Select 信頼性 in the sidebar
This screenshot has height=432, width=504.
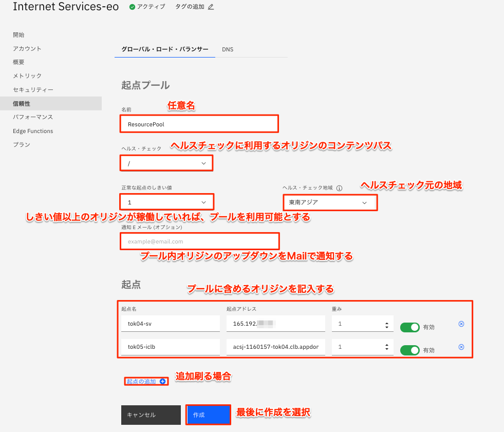[x=51, y=103]
